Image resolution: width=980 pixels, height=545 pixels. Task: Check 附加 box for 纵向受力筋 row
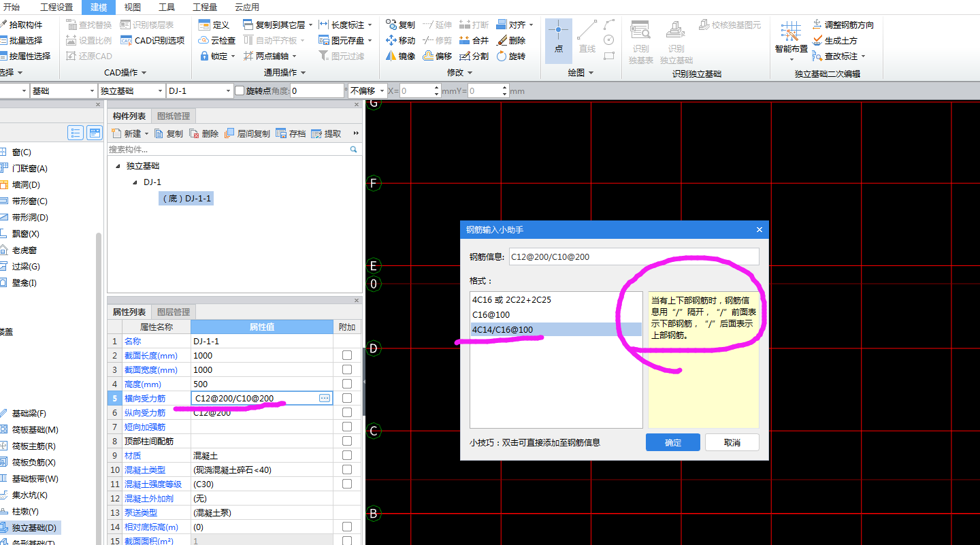(x=347, y=412)
